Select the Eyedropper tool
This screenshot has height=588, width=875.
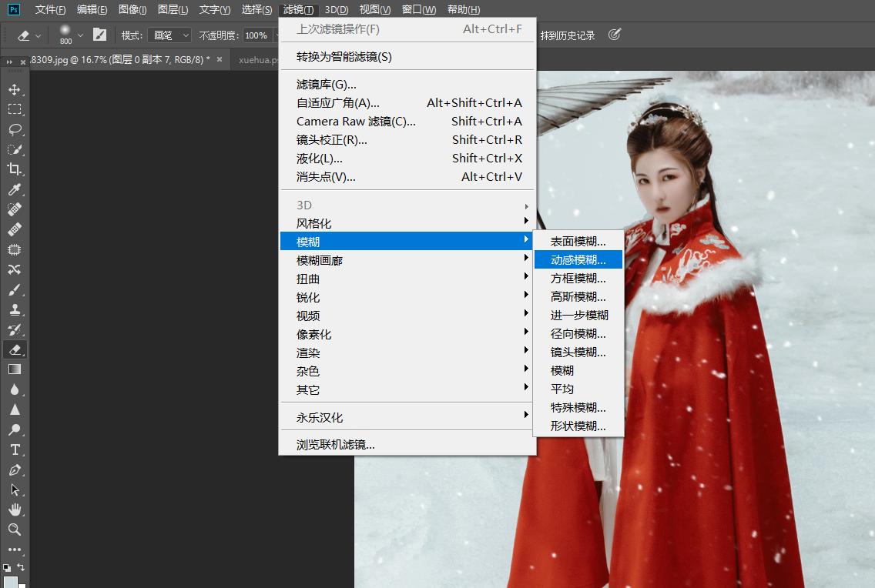click(15, 189)
